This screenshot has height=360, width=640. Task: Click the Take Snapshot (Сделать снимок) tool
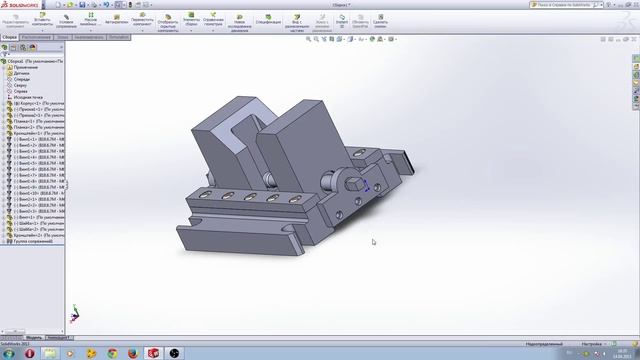tap(380, 22)
